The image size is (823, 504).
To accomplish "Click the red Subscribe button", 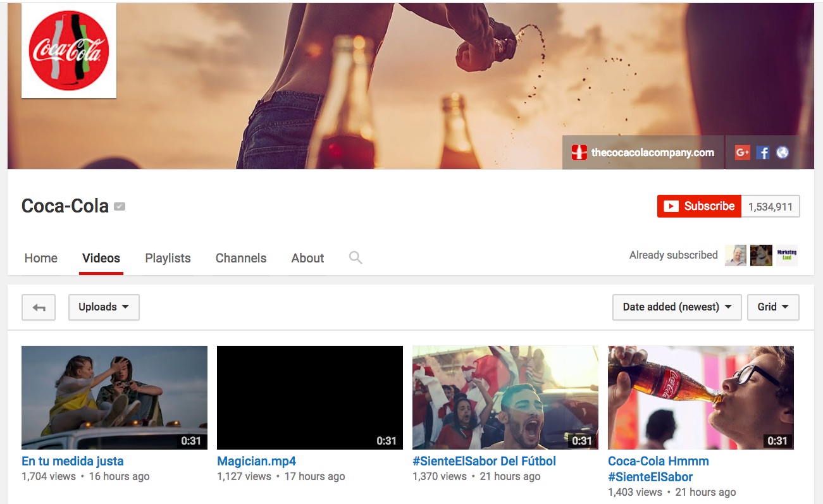I will point(699,206).
